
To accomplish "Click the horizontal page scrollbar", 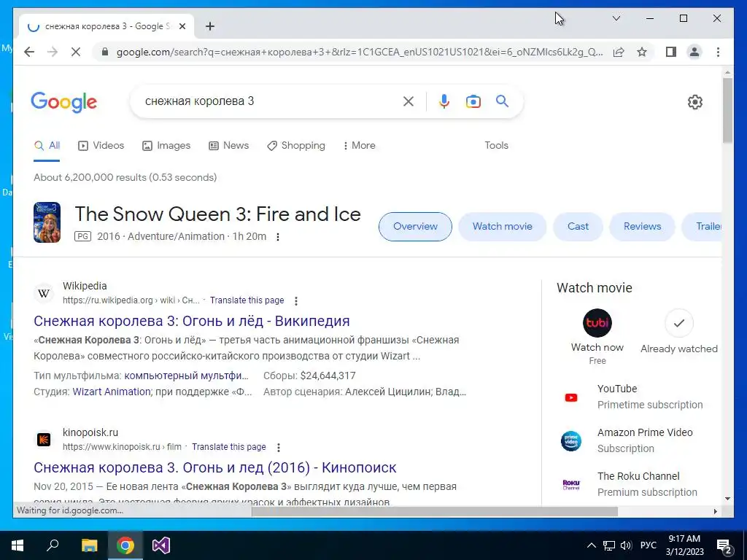I will pyautogui.click(x=435, y=511).
